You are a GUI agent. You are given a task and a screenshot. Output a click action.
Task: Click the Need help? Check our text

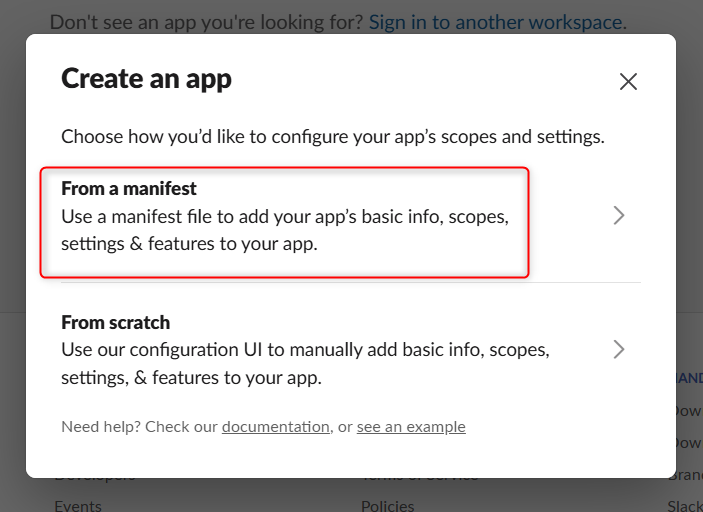tap(139, 427)
